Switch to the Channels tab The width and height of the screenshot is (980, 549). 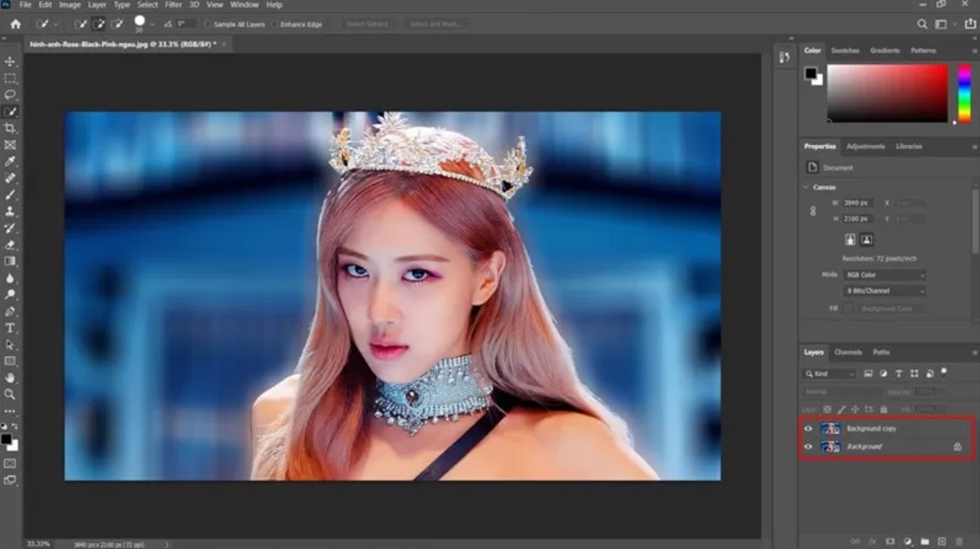click(x=847, y=352)
